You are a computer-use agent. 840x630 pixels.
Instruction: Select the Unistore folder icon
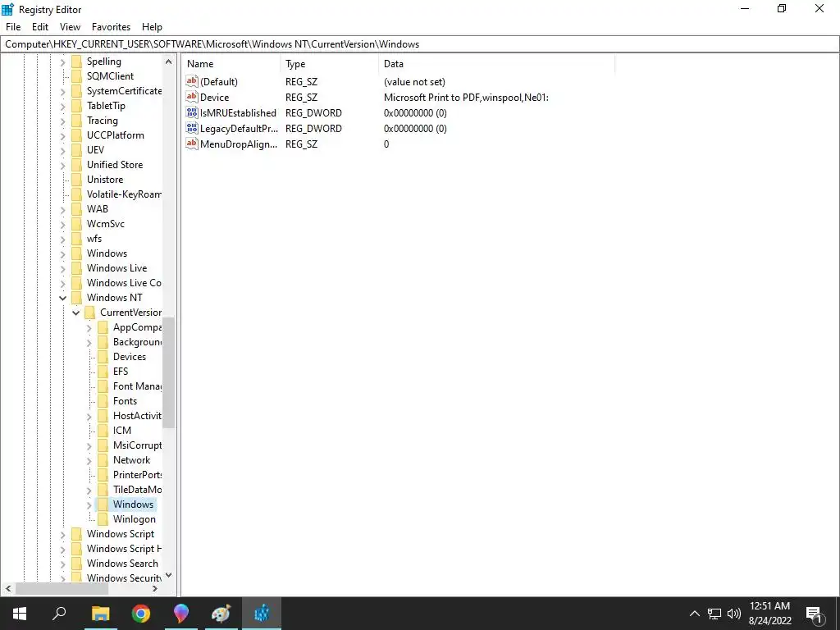tap(76, 180)
